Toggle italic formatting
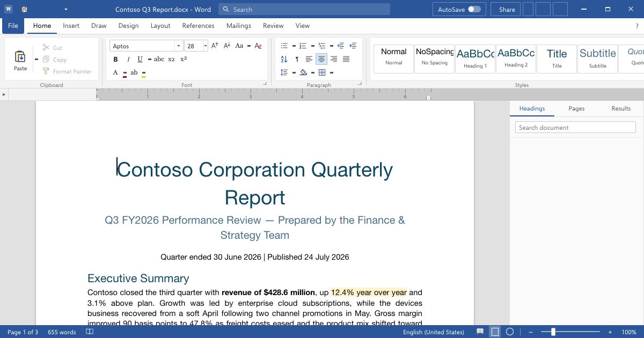The width and height of the screenshot is (644, 338). 128,59
